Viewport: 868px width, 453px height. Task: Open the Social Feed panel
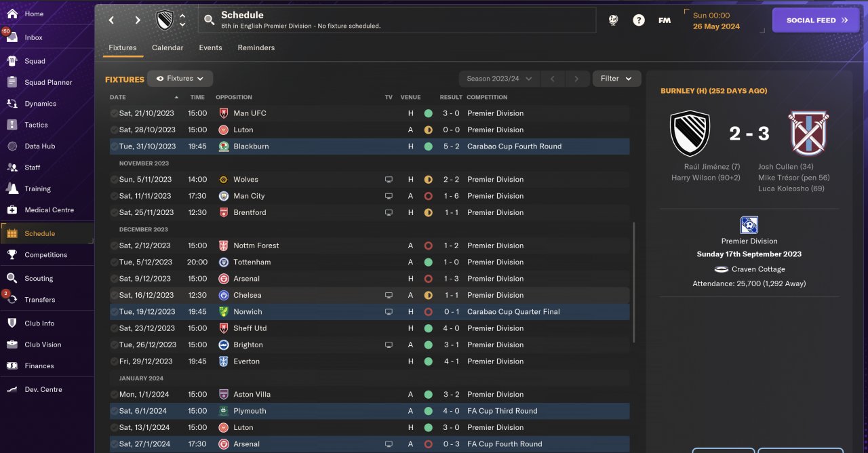tap(816, 20)
